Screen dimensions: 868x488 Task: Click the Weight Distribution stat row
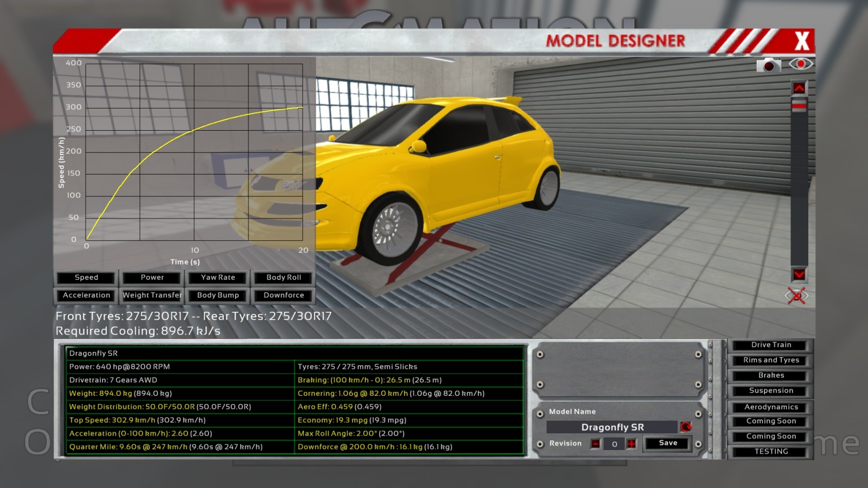[x=180, y=407]
